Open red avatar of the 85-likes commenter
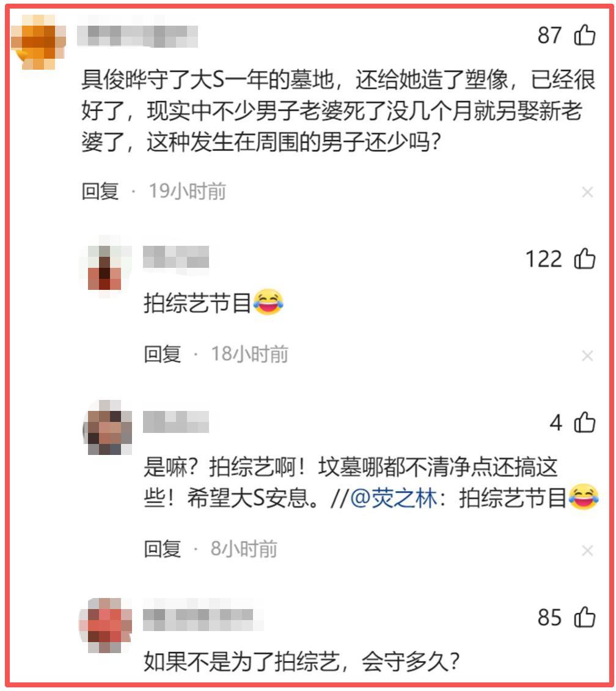This screenshot has height=691, width=616. 106,626
